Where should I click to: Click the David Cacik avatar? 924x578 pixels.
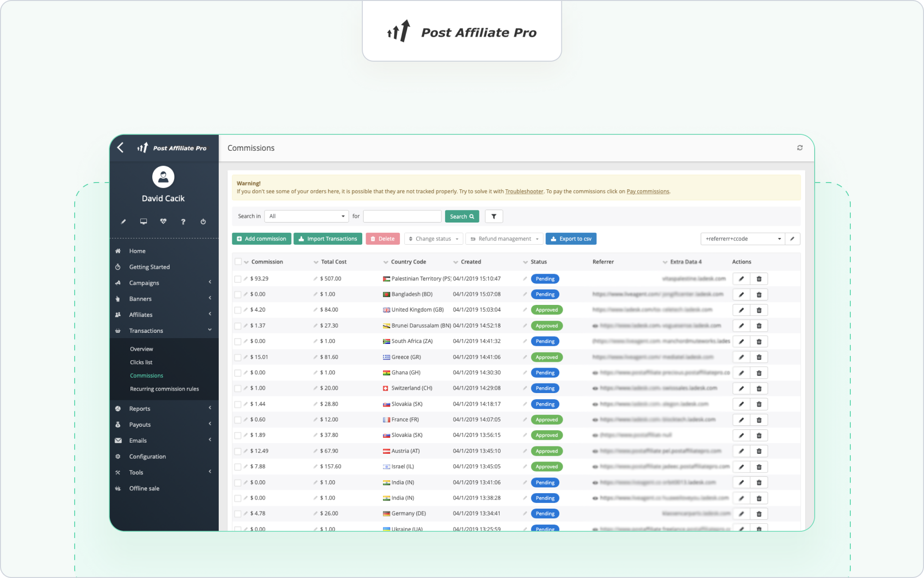point(163,177)
